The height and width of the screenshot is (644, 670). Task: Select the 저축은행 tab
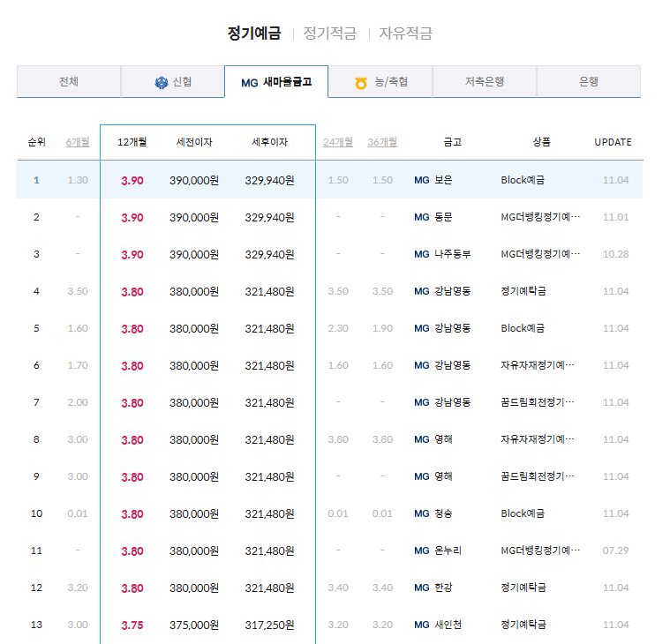click(485, 81)
